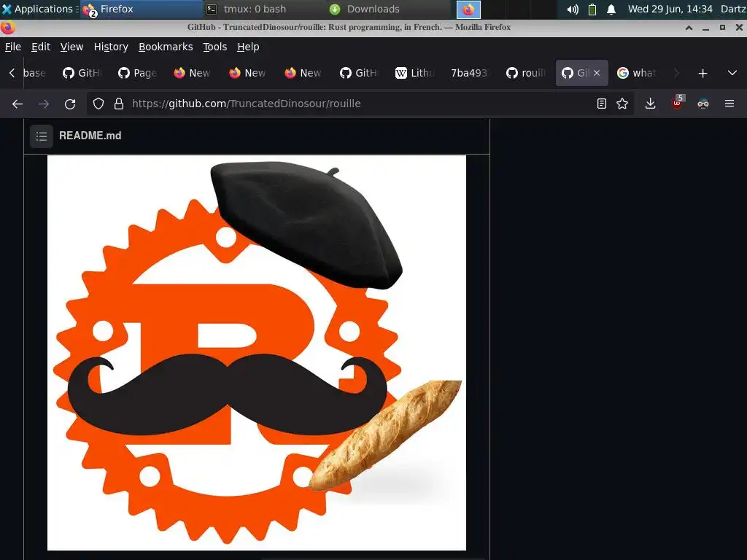
Task: Open README table of contents icon
Action: (x=42, y=136)
